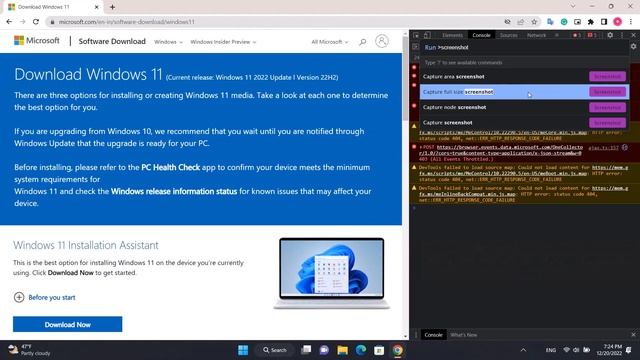The width and height of the screenshot is (640, 360).
Task: Open the Windows release information status link
Action: tap(174, 191)
